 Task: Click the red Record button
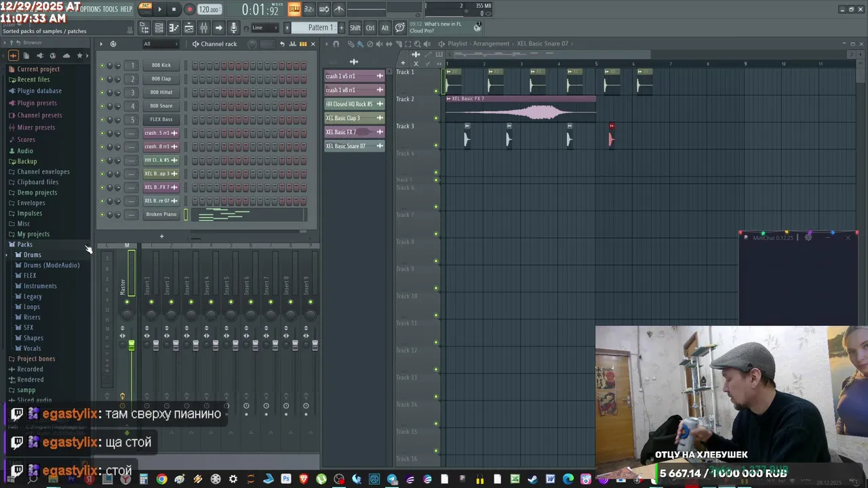point(189,9)
